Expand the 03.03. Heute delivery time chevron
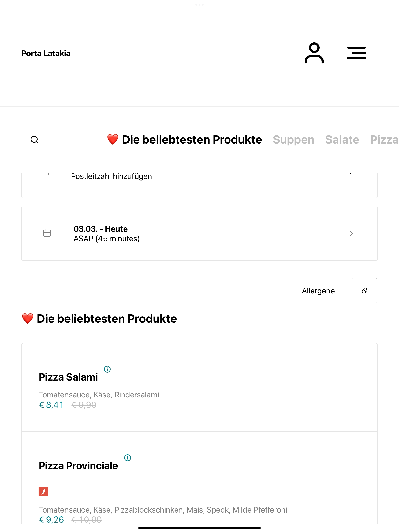Screen dimensions: 399x532 click(351, 233)
